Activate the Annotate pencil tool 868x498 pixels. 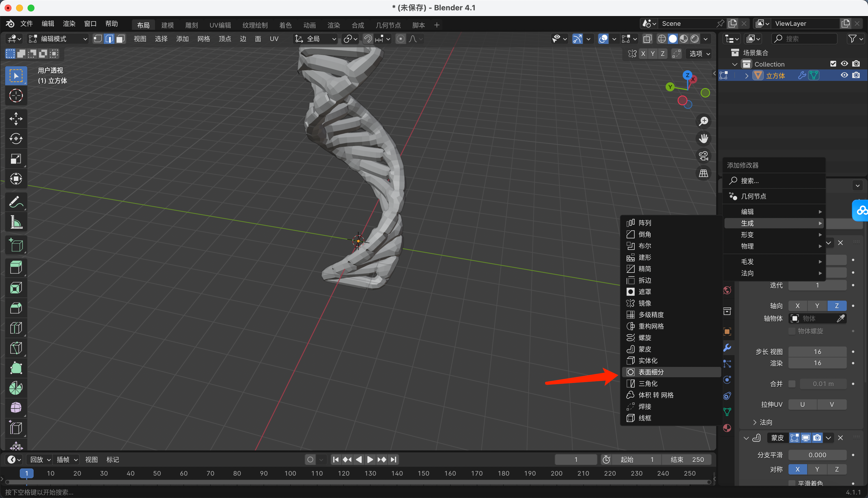[x=16, y=202]
